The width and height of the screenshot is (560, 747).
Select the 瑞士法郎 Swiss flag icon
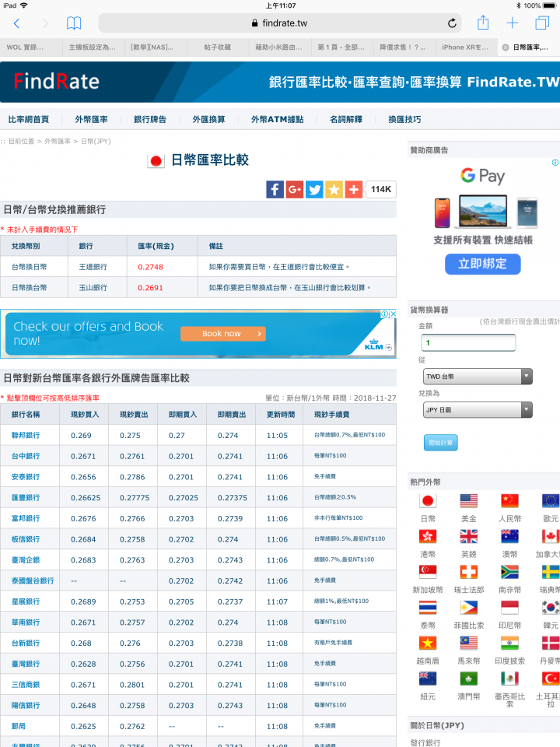[x=468, y=572]
